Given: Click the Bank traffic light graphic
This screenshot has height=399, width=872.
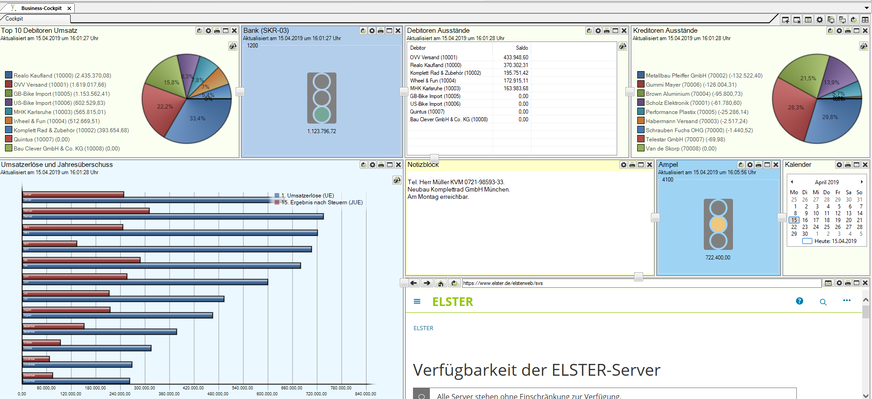Looking at the screenshot, I should (x=321, y=98).
